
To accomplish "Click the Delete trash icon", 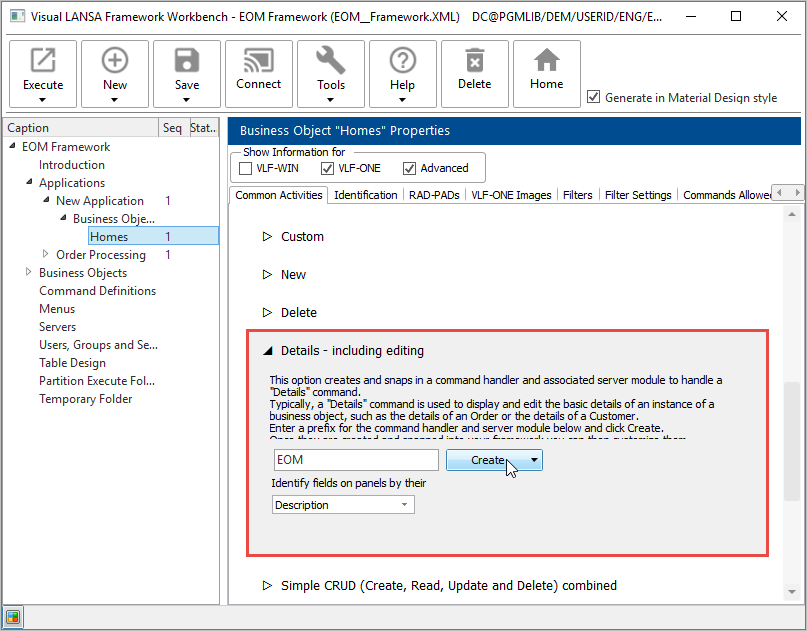I will pos(474,62).
